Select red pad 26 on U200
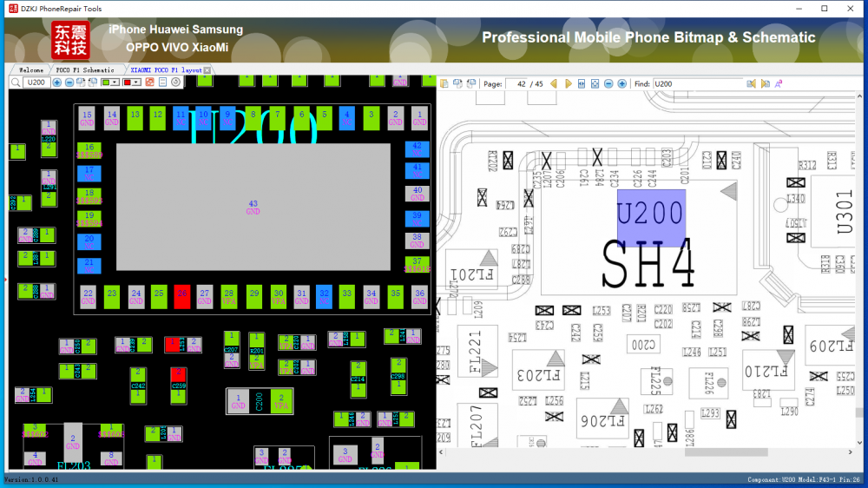Image resolution: width=868 pixels, height=488 pixels. click(181, 297)
